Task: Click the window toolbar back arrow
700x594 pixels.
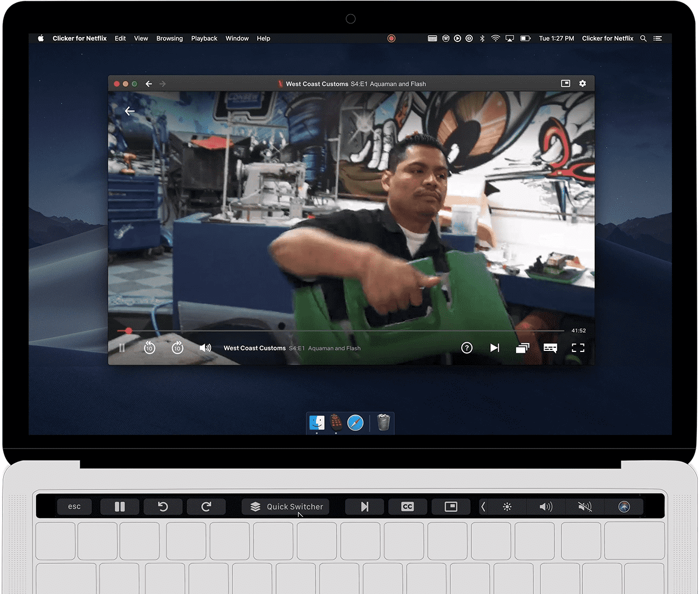Action: [x=149, y=84]
